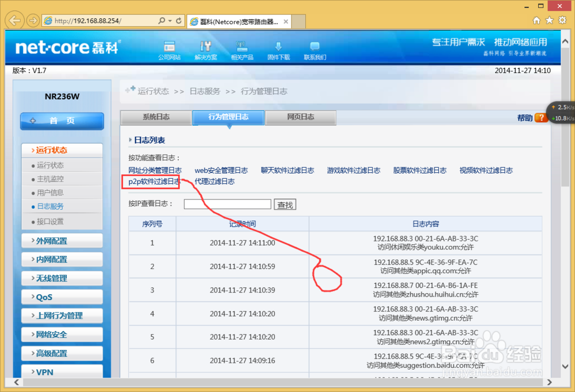Open the 固件下载 firmware download icon

point(278,49)
